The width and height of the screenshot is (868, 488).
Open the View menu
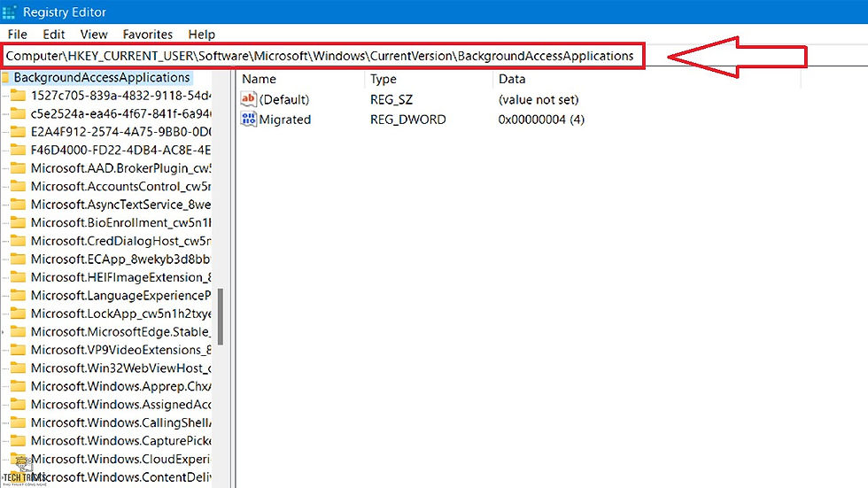click(94, 35)
